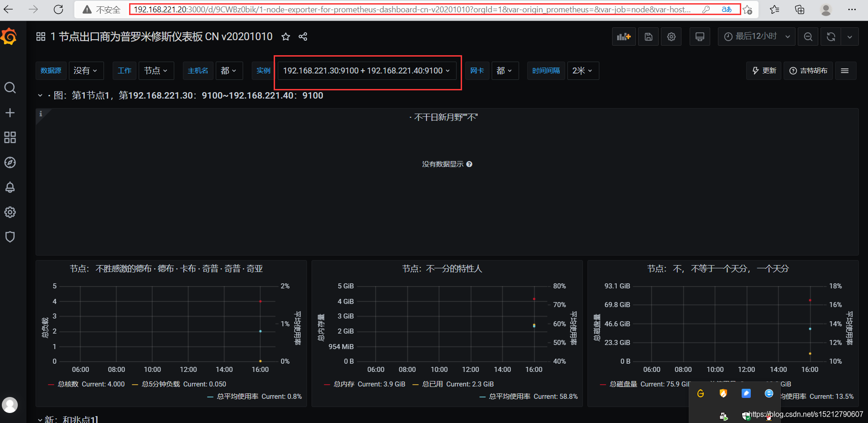868x423 pixels.
Task: Click the dashboards grid icon beside title
Action: pos(41,37)
